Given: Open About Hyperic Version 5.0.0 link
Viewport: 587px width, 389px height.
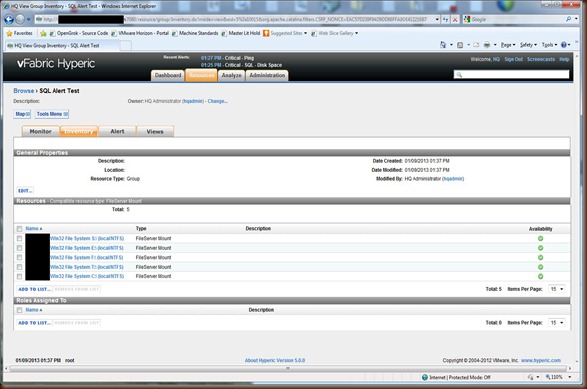Looking at the screenshot, I should tap(275, 361).
